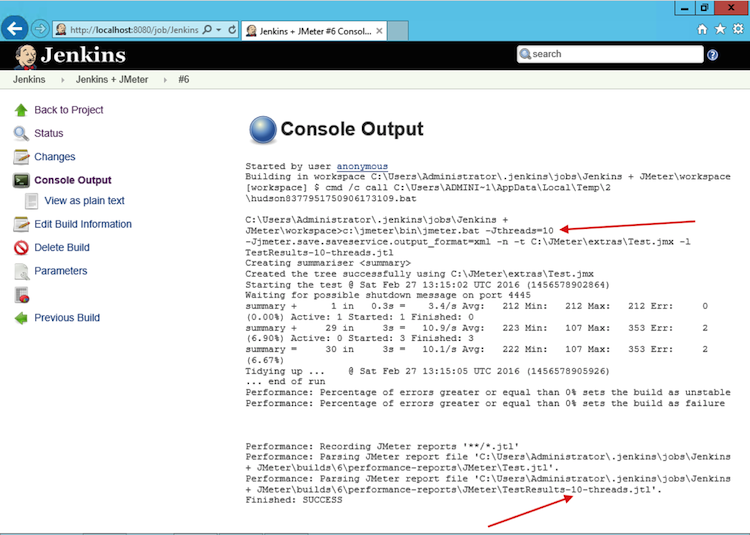The width and height of the screenshot is (750, 535).
Task: Go to Jenkins breadcrumb root
Action: (29, 79)
